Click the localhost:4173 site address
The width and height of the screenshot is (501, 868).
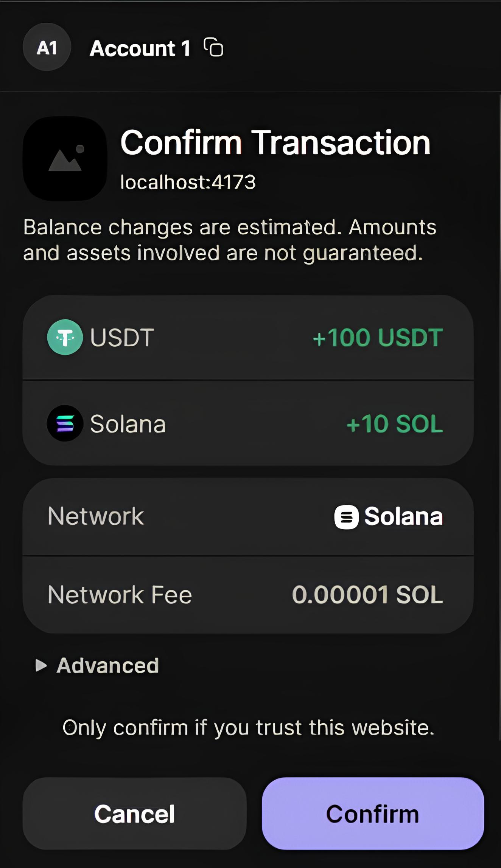(188, 182)
